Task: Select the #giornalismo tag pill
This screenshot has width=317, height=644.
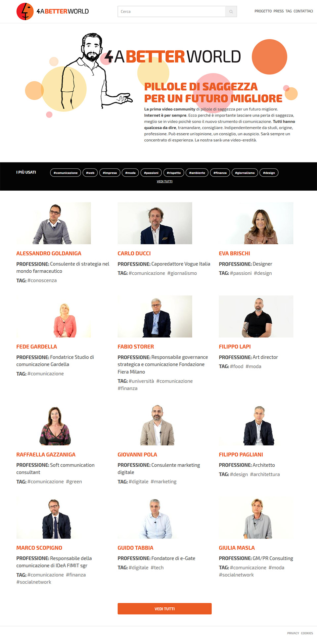Action: tap(245, 173)
